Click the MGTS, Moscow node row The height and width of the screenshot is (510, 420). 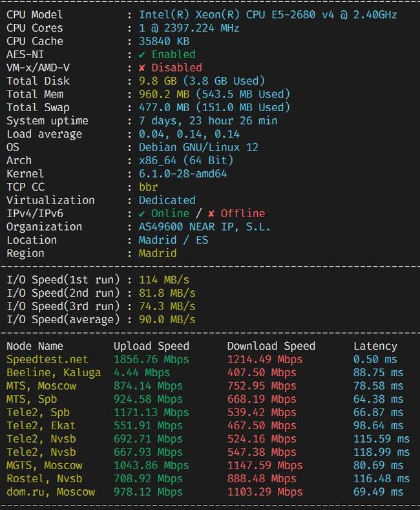pyautogui.click(x=208, y=465)
